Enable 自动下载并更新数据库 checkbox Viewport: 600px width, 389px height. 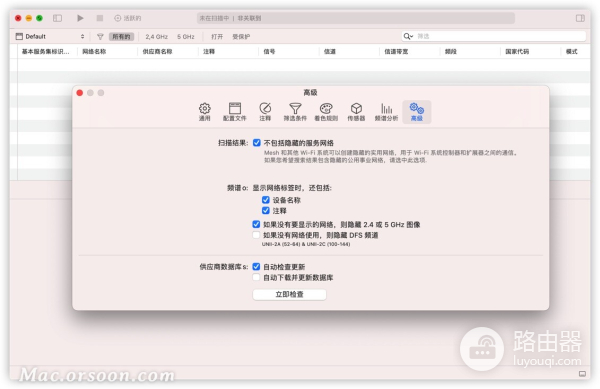point(256,277)
